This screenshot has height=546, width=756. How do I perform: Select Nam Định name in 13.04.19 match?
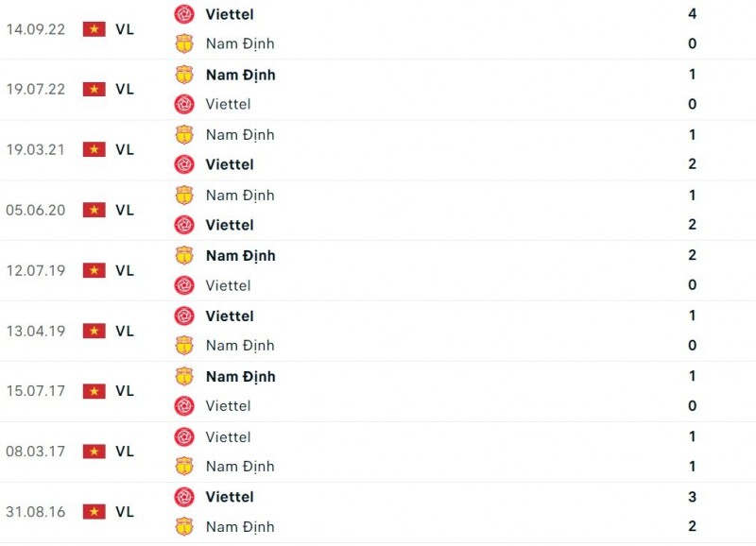(x=240, y=346)
